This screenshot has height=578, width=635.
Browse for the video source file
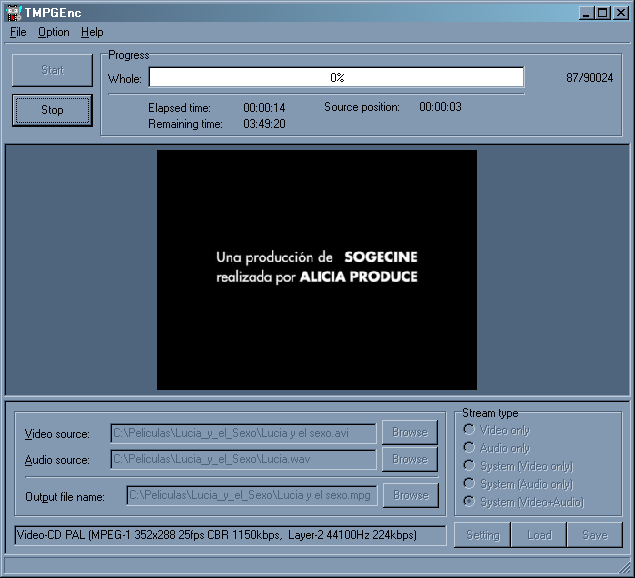point(409,433)
